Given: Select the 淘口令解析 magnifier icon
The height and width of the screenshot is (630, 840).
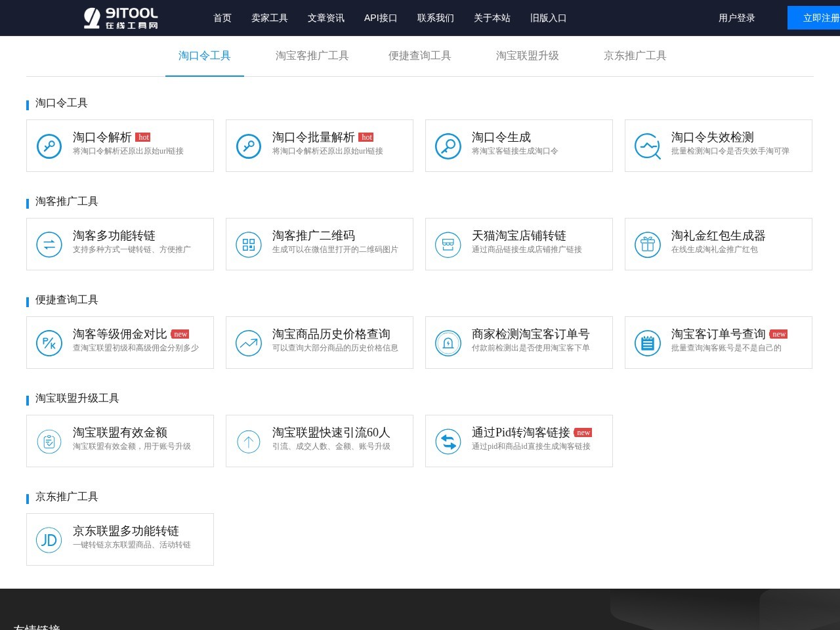Looking at the screenshot, I should 49,146.
